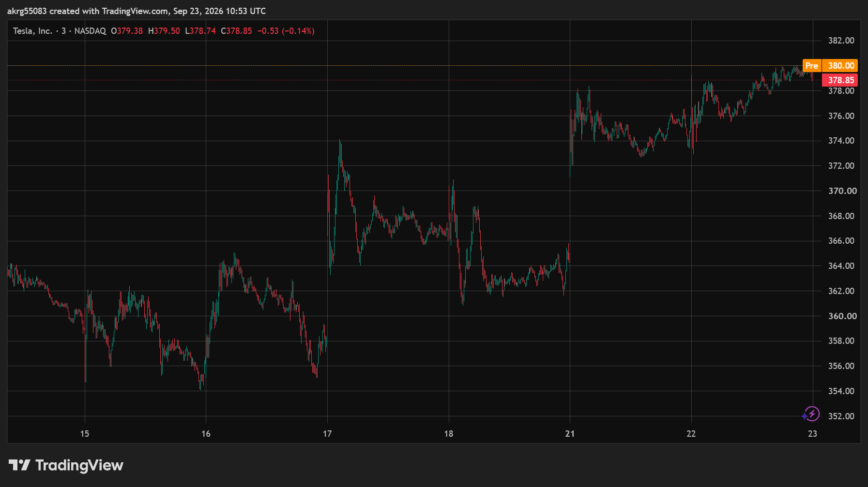Click the red 378.85 last price label
Viewport: 868px width, 487px height.
[x=840, y=80]
